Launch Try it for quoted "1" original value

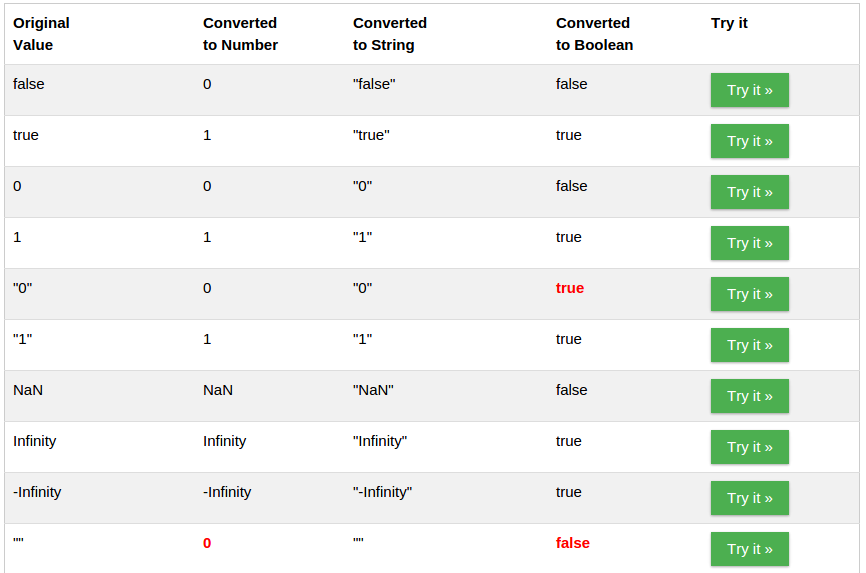[749, 345]
